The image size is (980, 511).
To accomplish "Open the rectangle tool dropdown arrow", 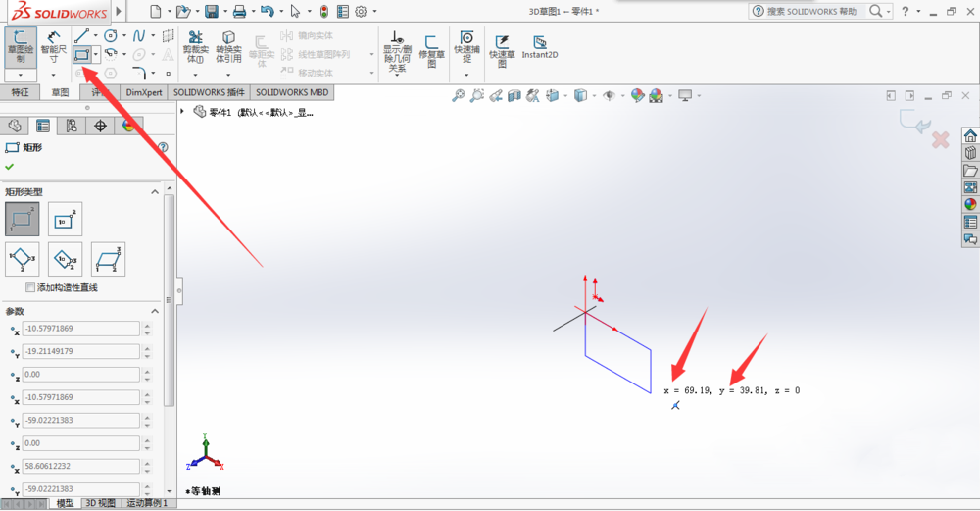I will (x=96, y=54).
